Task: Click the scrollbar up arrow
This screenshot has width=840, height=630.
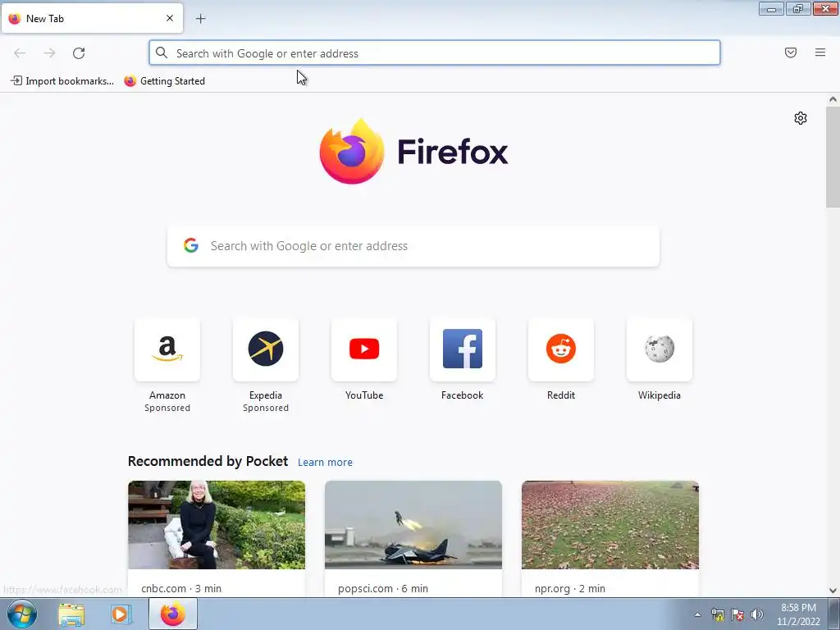Action: coord(833,99)
